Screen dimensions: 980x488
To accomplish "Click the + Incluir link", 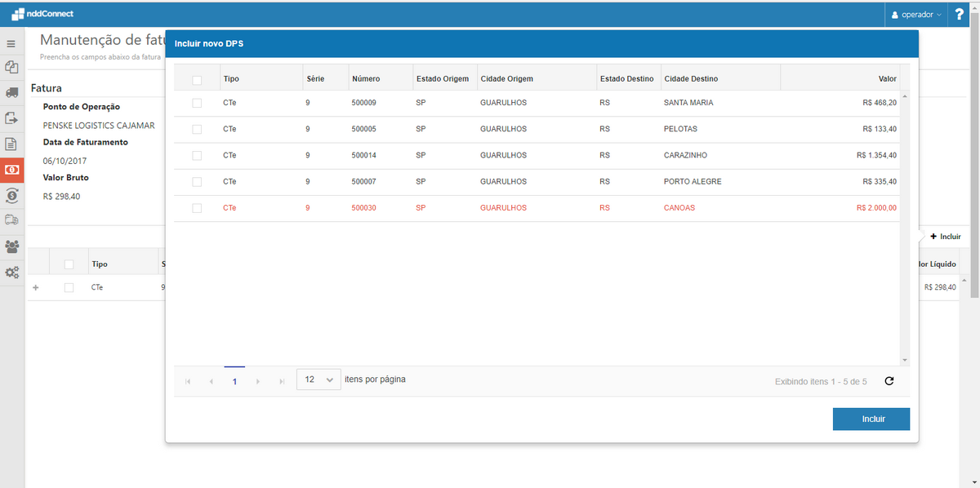I will click(944, 237).
